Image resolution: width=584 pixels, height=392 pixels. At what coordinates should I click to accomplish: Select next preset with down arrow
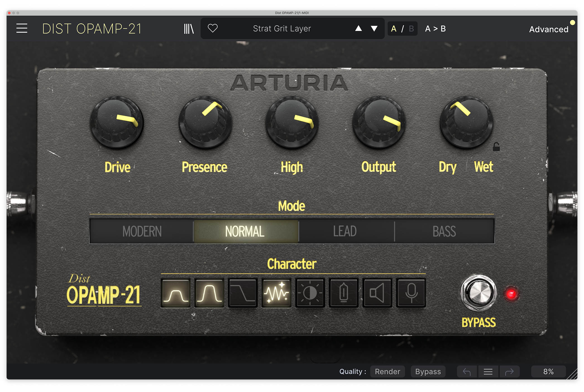pyautogui.click(x=374, y=28)
